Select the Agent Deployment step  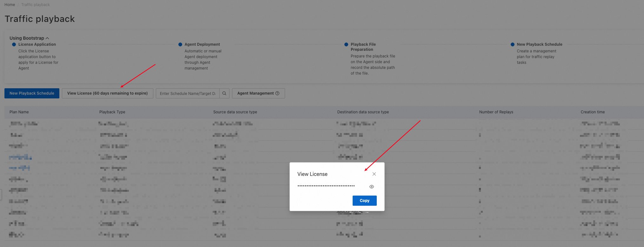[x=202, y=44]
